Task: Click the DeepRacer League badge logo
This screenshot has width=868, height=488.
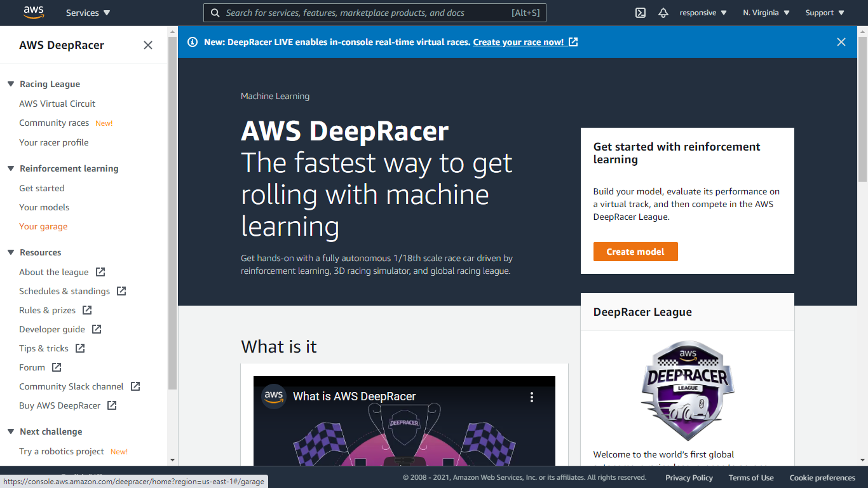Action: 688,391
